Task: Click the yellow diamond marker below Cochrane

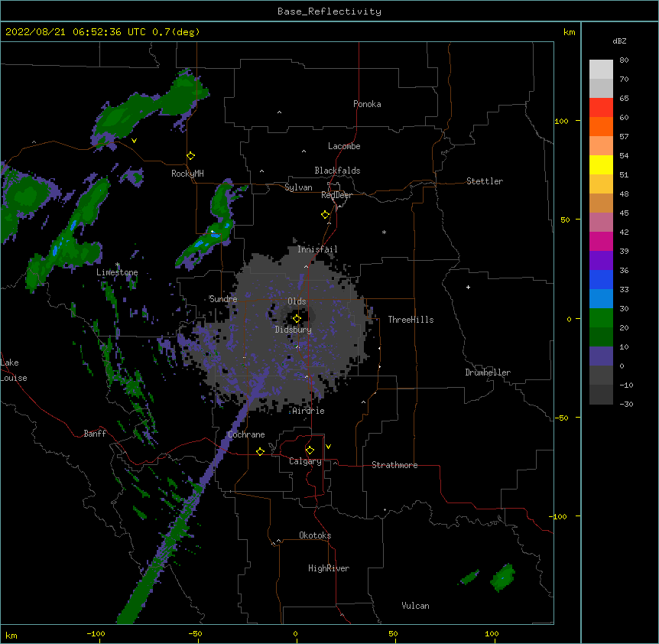Action: (x=260, y=451)
